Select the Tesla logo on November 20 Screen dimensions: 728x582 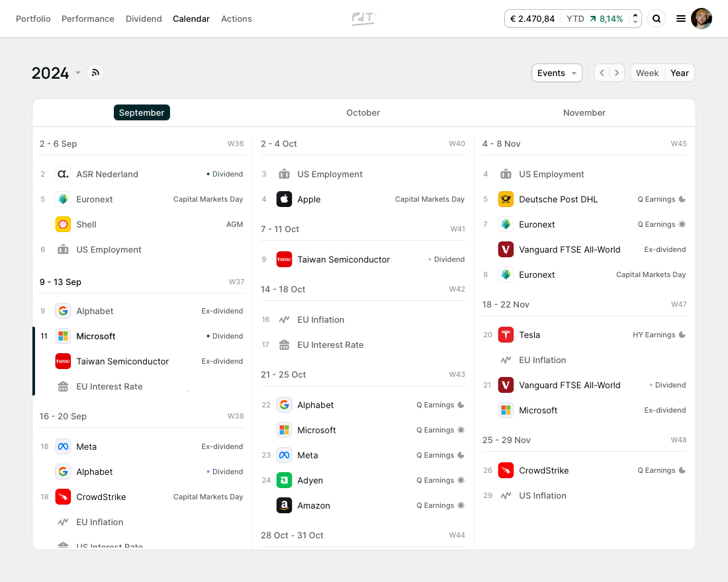tap(506, 335)
